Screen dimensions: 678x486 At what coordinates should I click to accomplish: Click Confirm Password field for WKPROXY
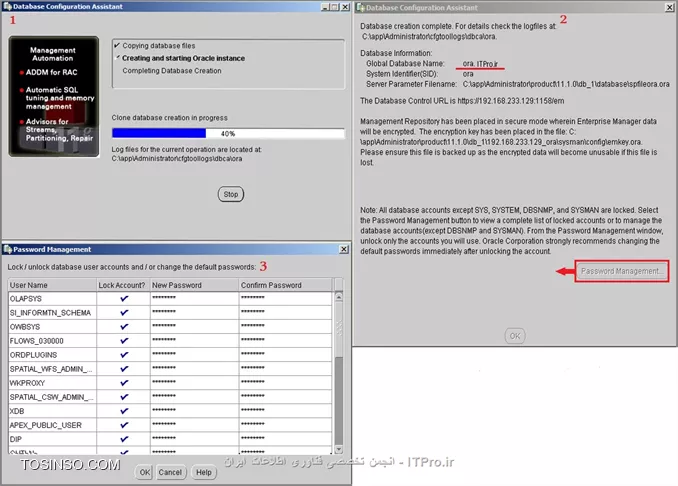pyautogui.click(x=285, y=383)
